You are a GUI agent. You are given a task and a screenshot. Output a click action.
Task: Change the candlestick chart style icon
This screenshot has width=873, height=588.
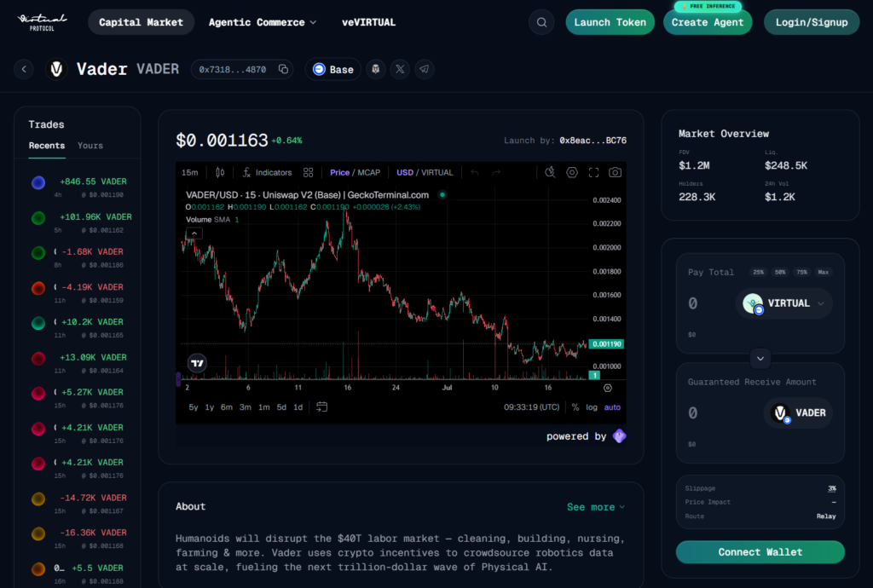(220, 172)
